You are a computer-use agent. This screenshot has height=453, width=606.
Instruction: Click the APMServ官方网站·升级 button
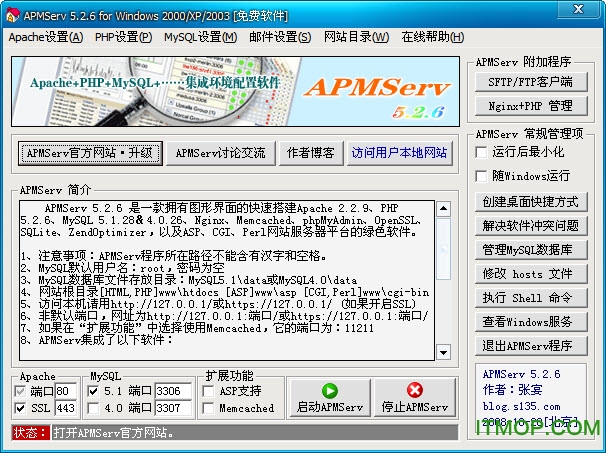90,153
